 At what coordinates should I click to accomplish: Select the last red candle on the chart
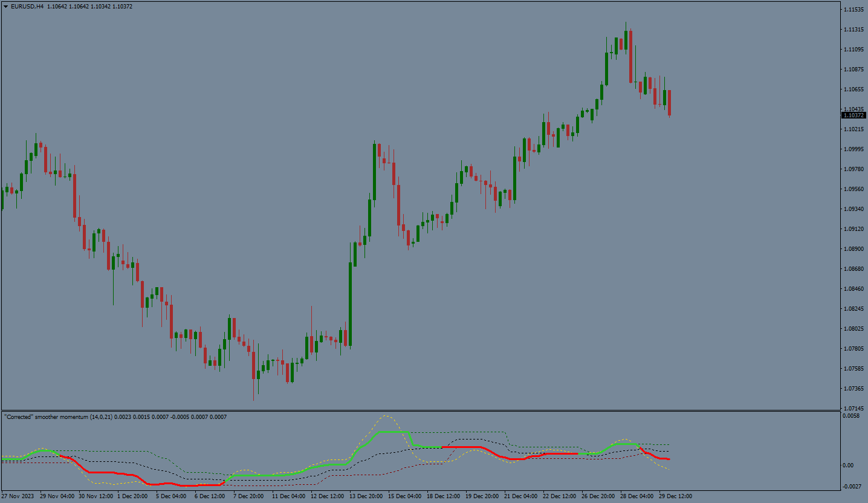point(669,103)
